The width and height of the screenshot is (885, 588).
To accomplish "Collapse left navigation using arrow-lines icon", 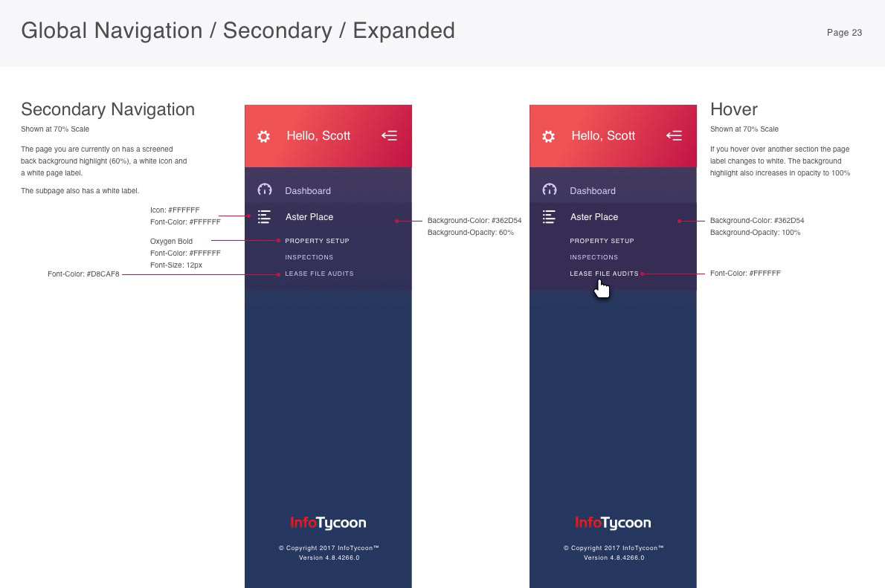I will click(x=389, y=135).
